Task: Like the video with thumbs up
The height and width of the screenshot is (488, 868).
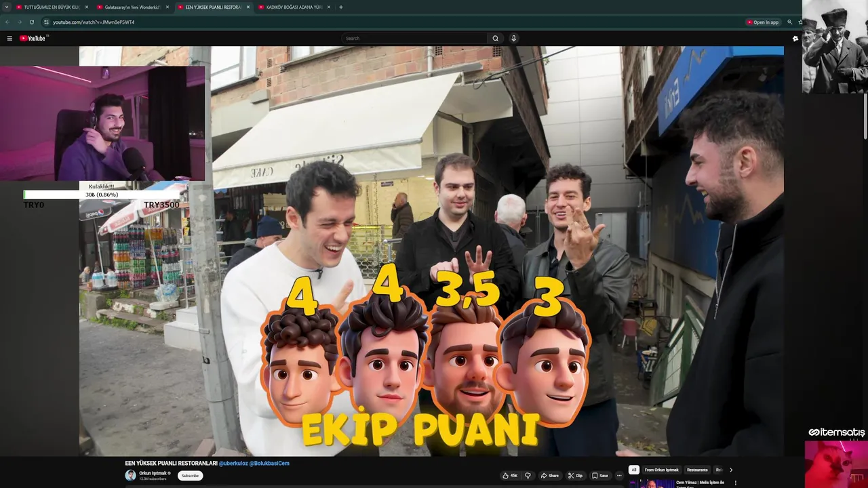Action: (x=509, y=475)
